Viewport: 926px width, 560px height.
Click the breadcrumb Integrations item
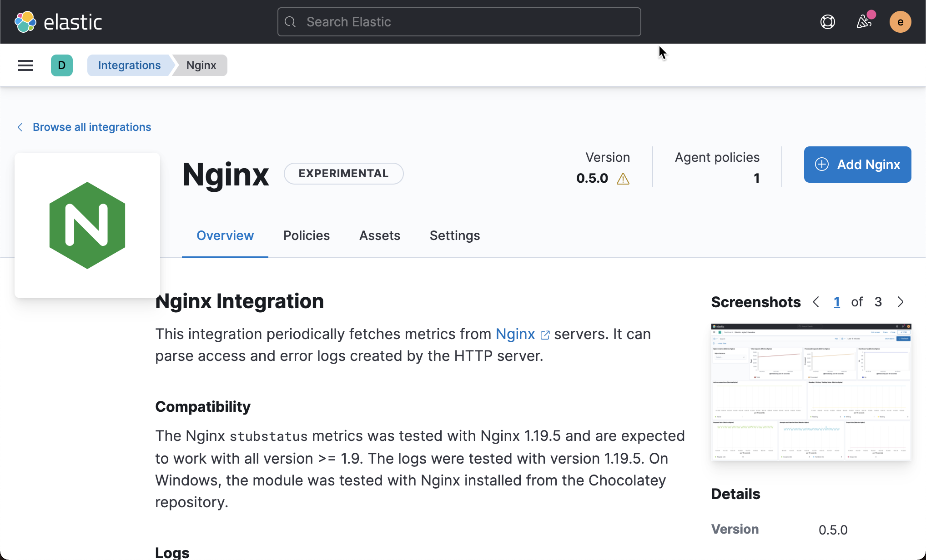pyautogui.click(x=129, y=65)
